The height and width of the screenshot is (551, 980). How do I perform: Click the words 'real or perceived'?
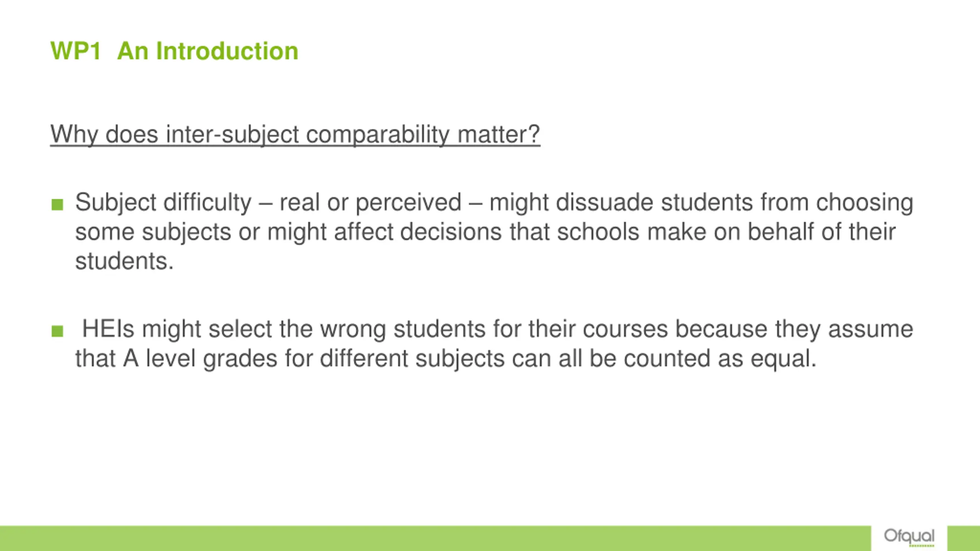pyautogui.click(x=371, y=202)
